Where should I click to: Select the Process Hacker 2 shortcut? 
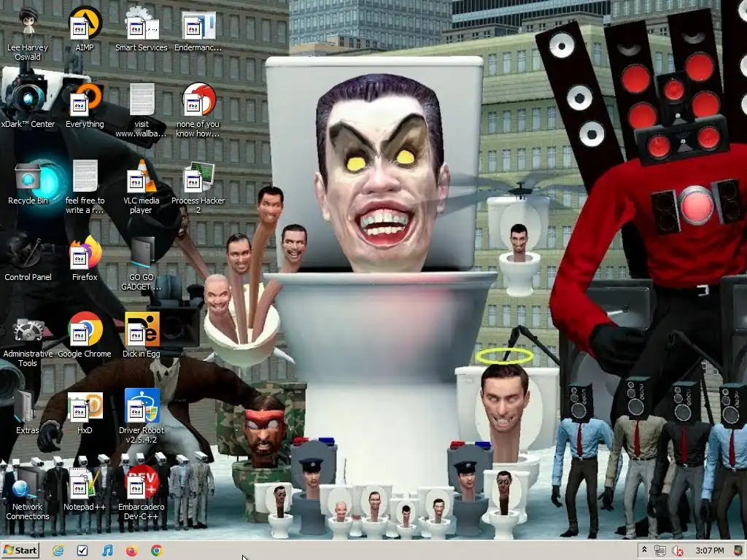[x=198, y=187]
